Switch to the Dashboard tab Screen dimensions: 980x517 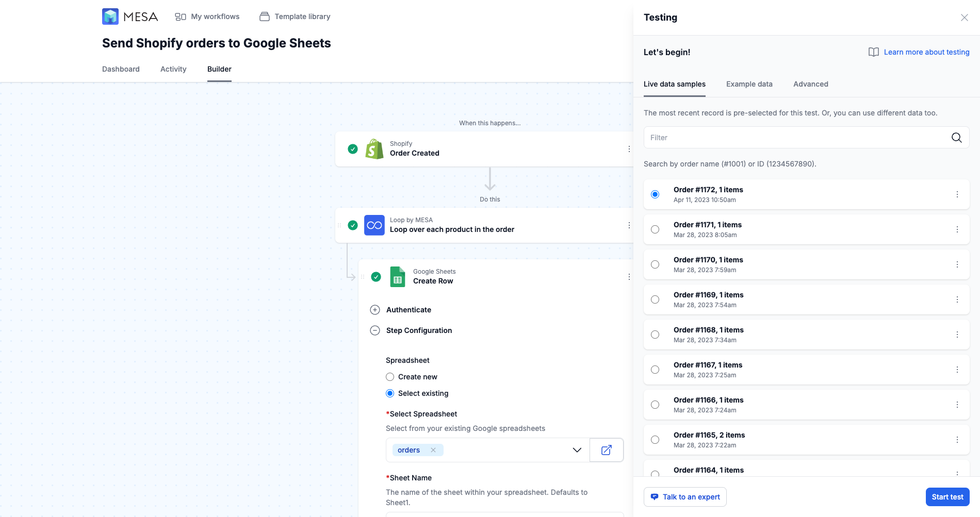coord(121,69)
